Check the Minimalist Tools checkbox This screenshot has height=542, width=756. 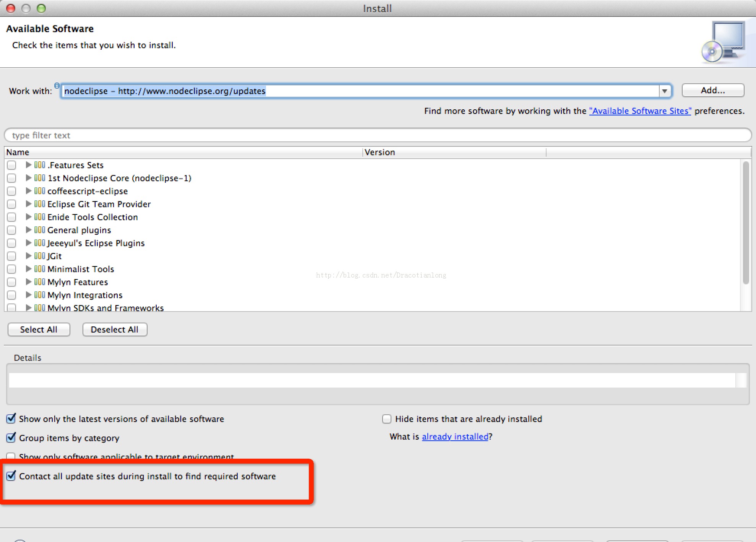coord(11,269)
